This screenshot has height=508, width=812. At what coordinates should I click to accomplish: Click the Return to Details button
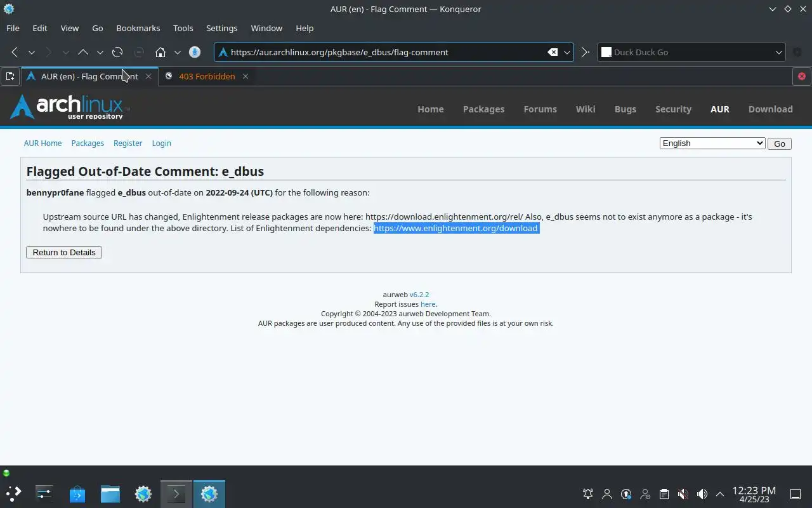click(x=64, y=253)
